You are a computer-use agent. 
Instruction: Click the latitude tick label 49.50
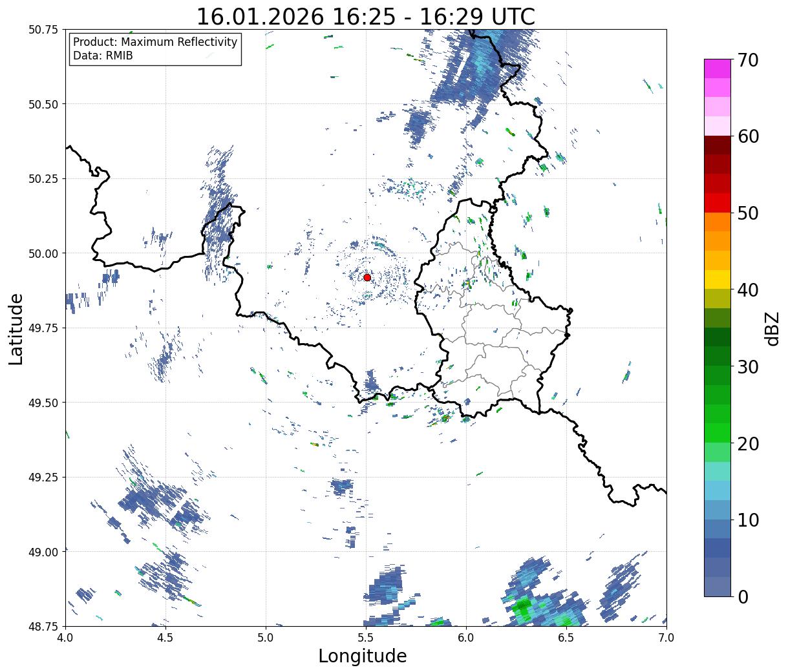click(x=43, y=403)
